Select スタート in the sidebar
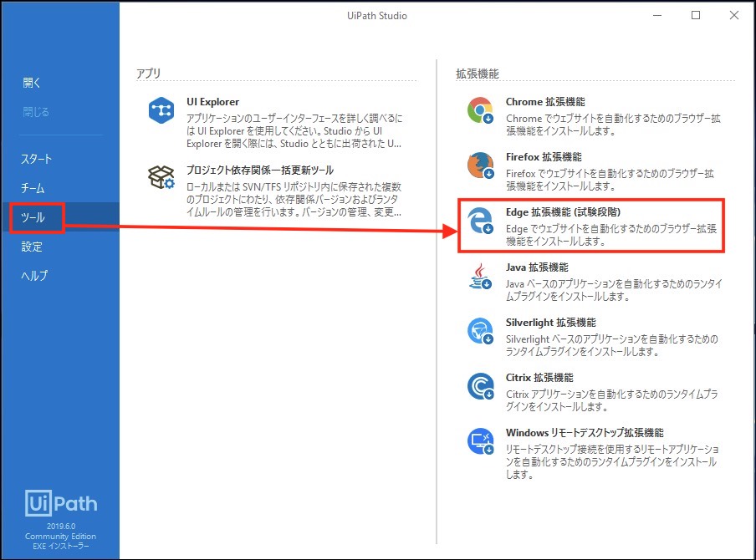The image size is (756, 560). pyautogui.click(x=37, y=159)
